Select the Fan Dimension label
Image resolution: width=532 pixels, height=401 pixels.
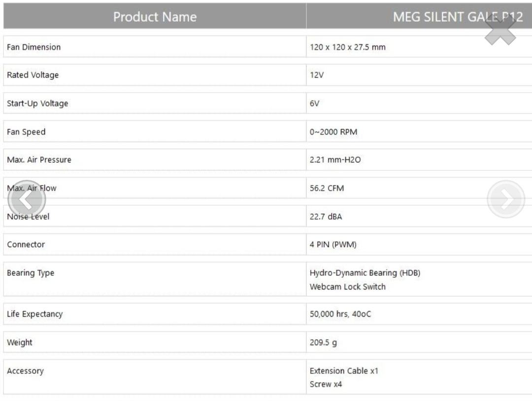click(x=33, y=47)
